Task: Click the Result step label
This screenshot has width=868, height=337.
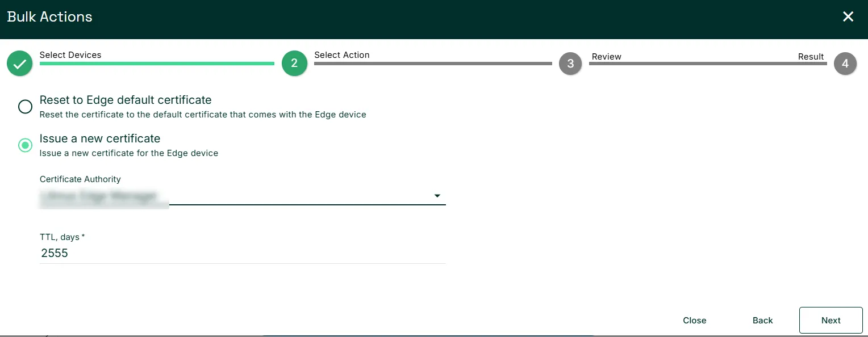Action: click(x=811, y=57)
